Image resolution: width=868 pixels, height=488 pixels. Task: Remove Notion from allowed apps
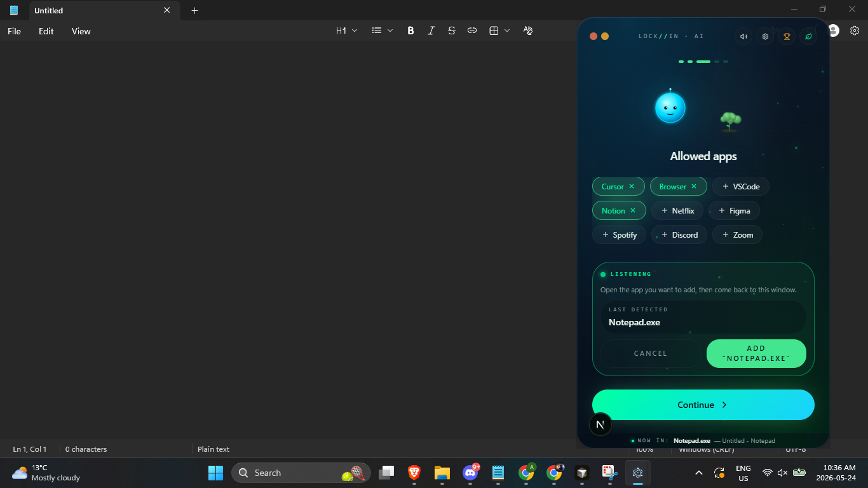click(x=633, y=210)
